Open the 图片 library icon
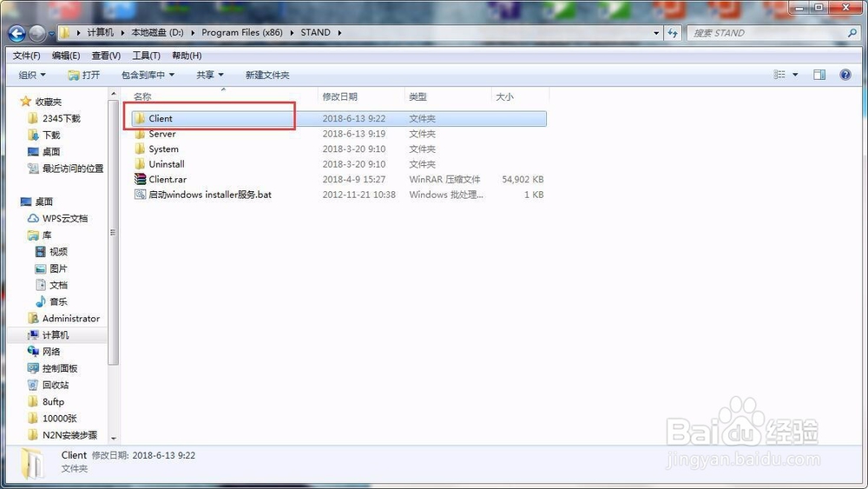Viewport: 868px width, 489px height. (x=41, y=268)
